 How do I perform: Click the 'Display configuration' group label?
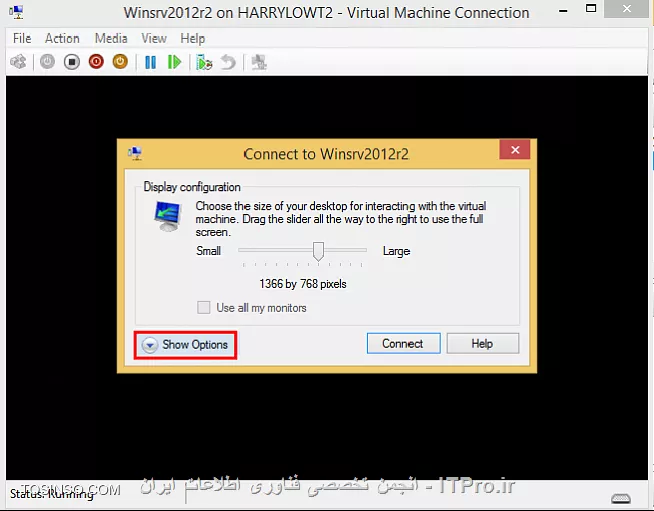192,187
